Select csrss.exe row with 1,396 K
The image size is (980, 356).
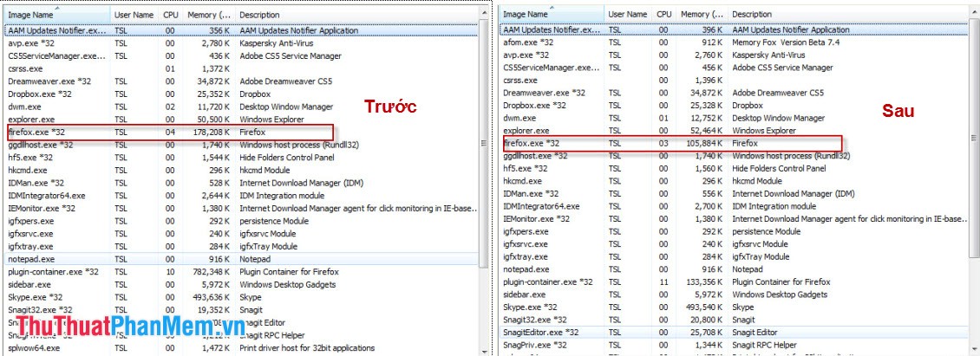coord(735,81)
